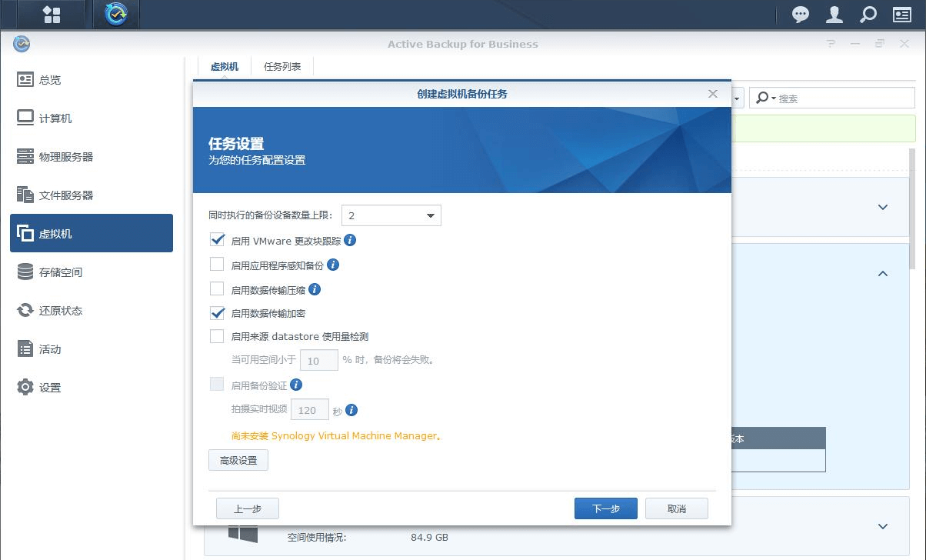The height and width of the screenshot is (560, 926).
Task: Click info icon beside data transfer compression
Action: [315, 289]
